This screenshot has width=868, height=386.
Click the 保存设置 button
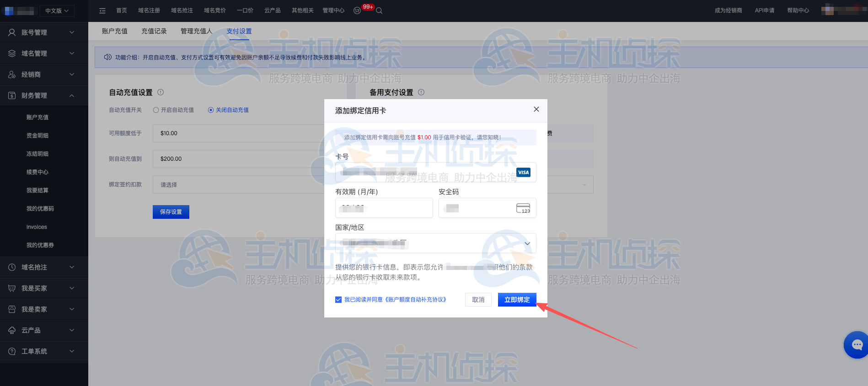[171, 212]
